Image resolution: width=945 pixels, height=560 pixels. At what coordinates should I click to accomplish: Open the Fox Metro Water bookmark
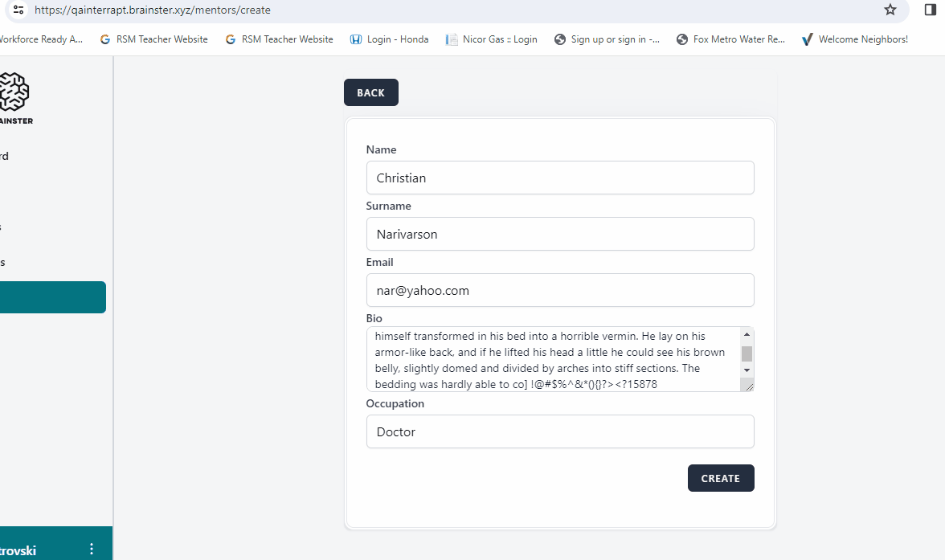point(730,39)
